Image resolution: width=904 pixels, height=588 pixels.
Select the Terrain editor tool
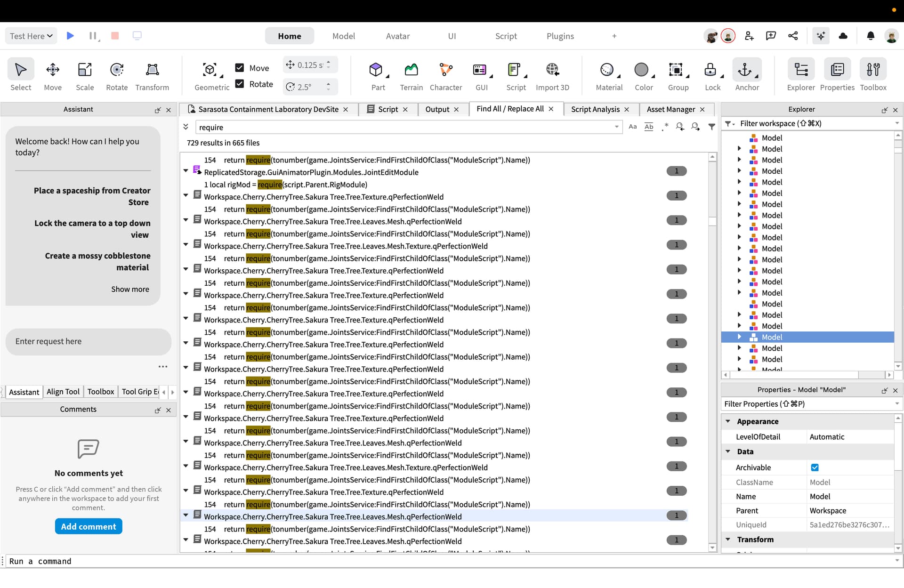pyautogui.click(x=411, y=75)
